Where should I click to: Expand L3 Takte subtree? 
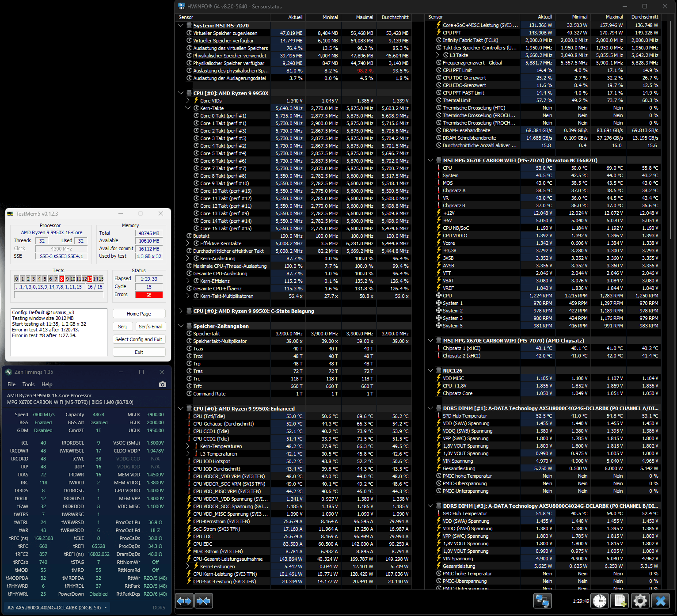[437, 55]
